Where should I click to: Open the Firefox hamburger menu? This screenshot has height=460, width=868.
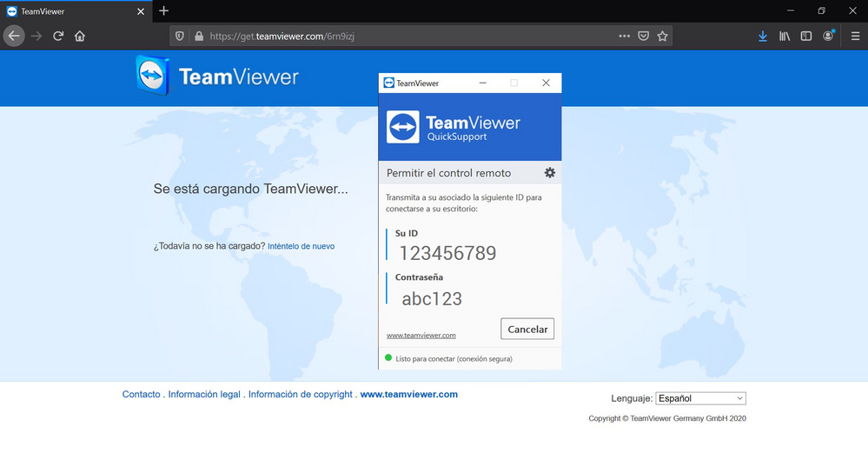coord(855,36)
